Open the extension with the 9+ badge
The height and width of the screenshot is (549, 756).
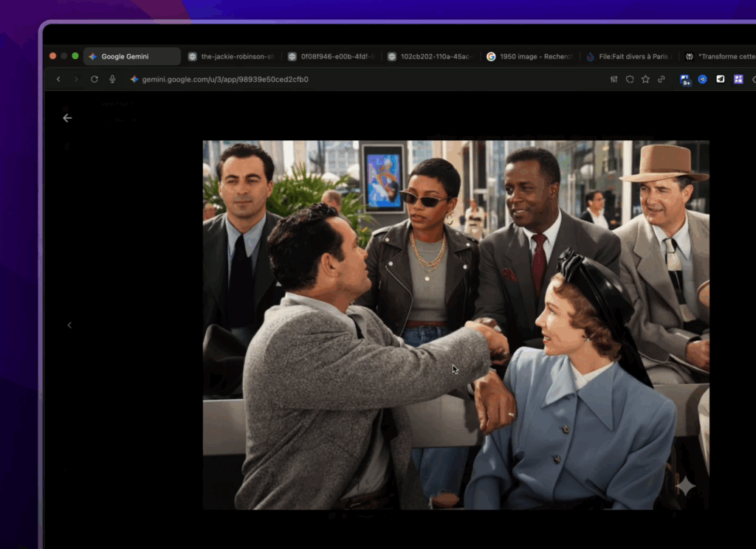(x=685, y=80)
